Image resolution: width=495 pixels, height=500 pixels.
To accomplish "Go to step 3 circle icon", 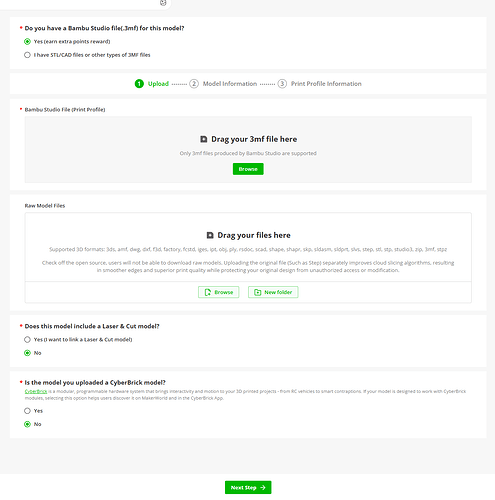I will (282, 84).
